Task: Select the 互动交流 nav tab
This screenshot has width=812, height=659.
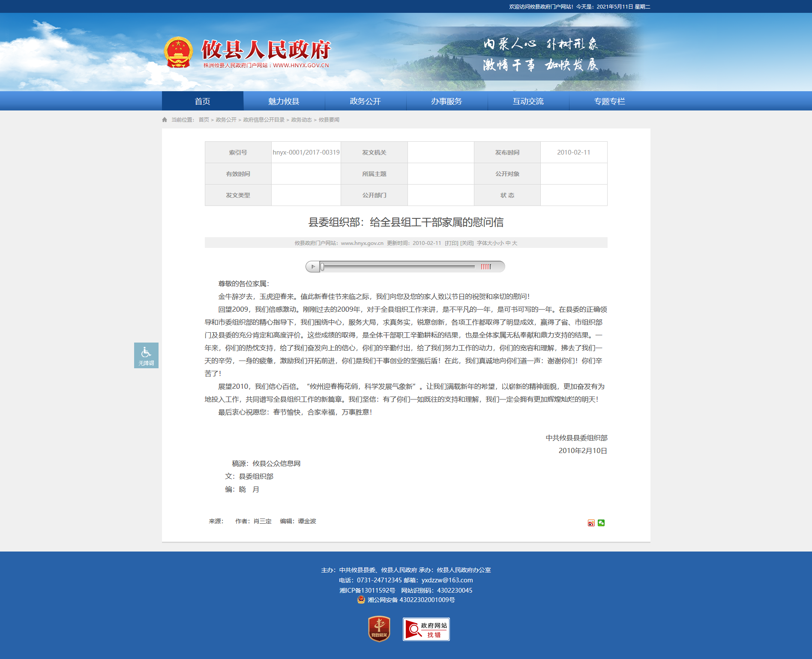Action: pyautogui.click(x=528, y=101)
